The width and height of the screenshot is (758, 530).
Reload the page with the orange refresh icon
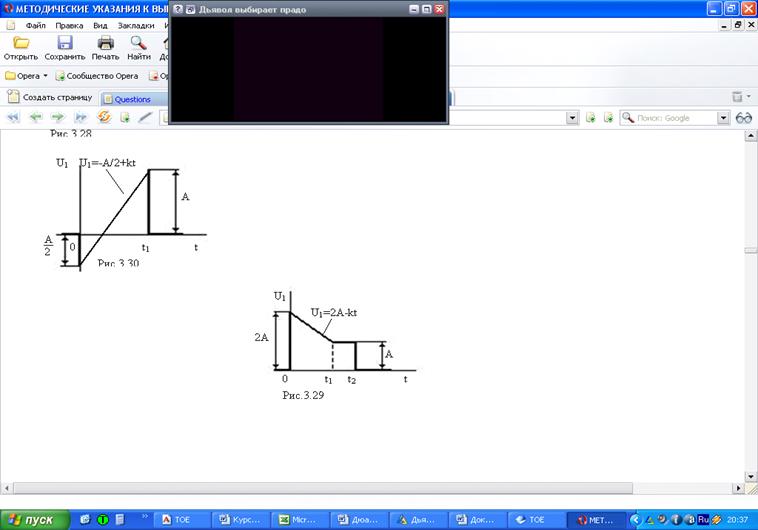104,117
